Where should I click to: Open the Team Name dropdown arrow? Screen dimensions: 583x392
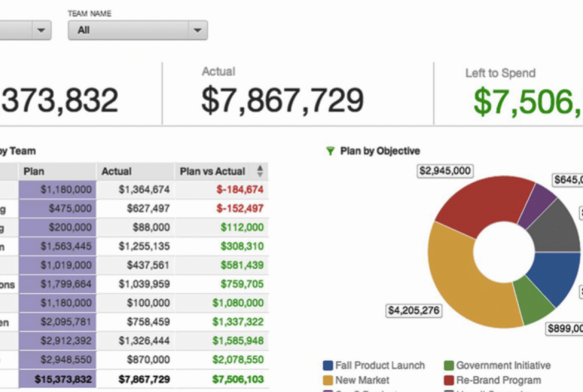(197, 31)
